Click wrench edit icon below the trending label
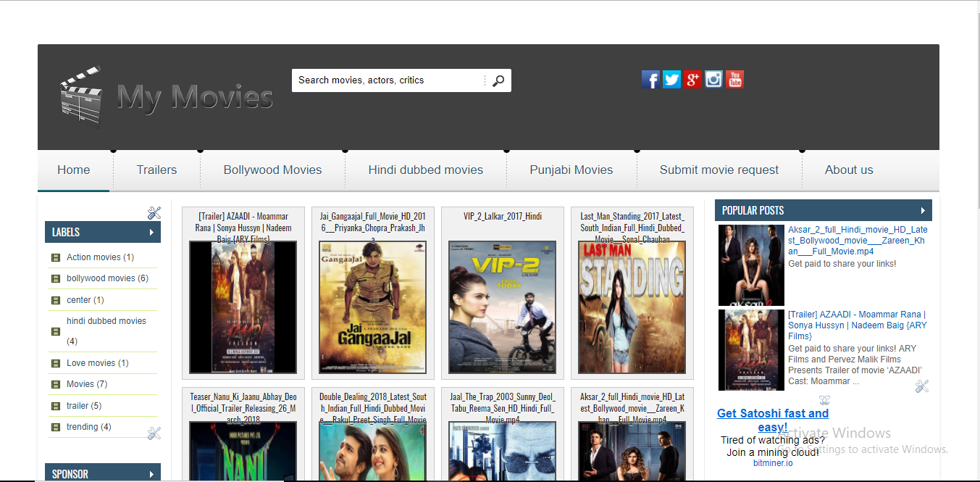The height and width of the screenshot is (482, 980). (154, 433)
